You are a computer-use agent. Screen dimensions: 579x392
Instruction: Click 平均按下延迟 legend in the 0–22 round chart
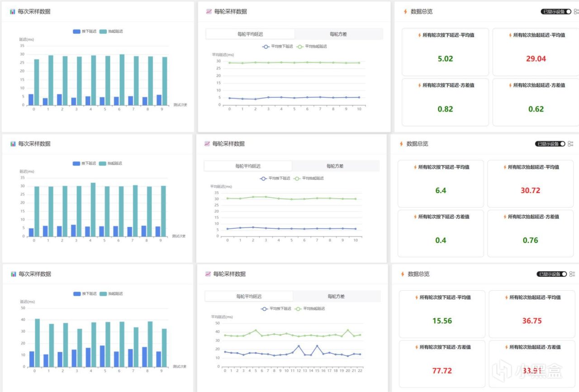(277, 309)
